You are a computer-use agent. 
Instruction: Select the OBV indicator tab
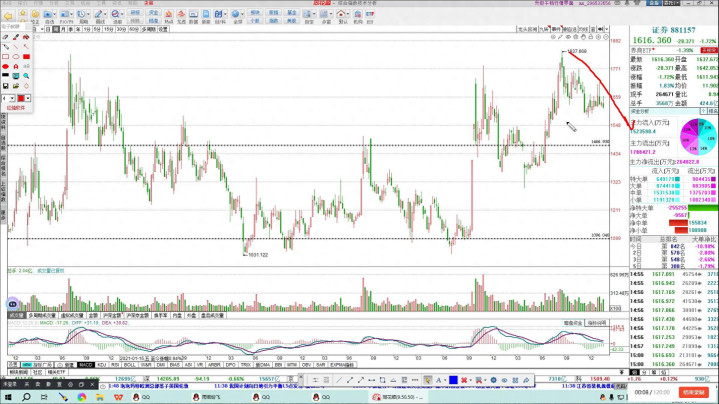click(307, 365)
